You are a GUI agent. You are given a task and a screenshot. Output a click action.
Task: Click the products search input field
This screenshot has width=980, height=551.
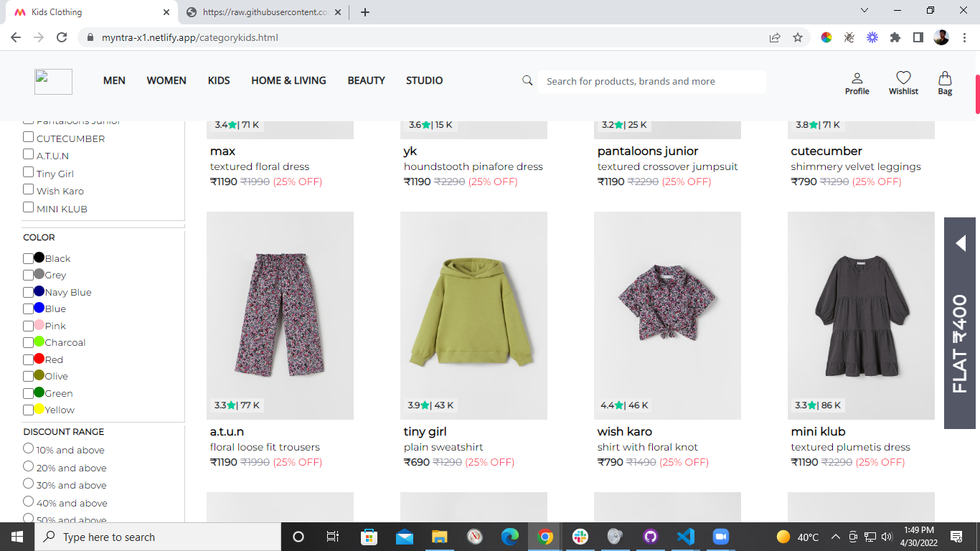(651, 80)
